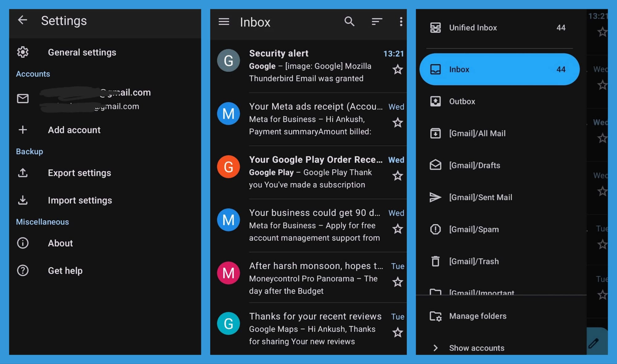Open General settings
The width and height of the screenshot is (617, 364).
tap(82, 52)
